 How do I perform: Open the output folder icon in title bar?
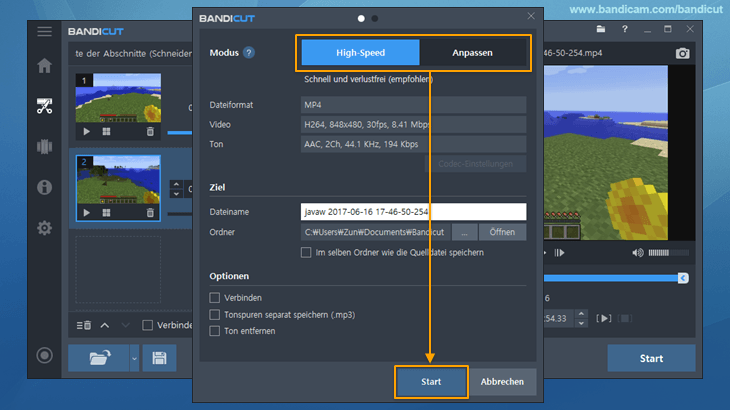(x=601, y=29)
